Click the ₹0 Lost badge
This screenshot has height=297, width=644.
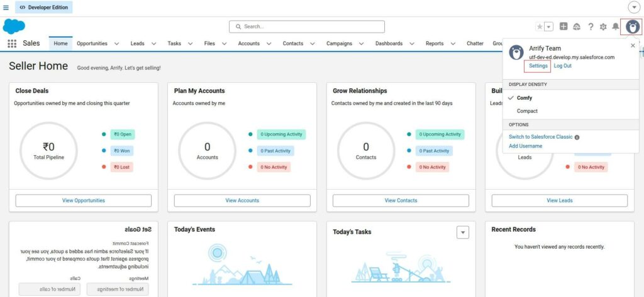(x=122, y=168)
